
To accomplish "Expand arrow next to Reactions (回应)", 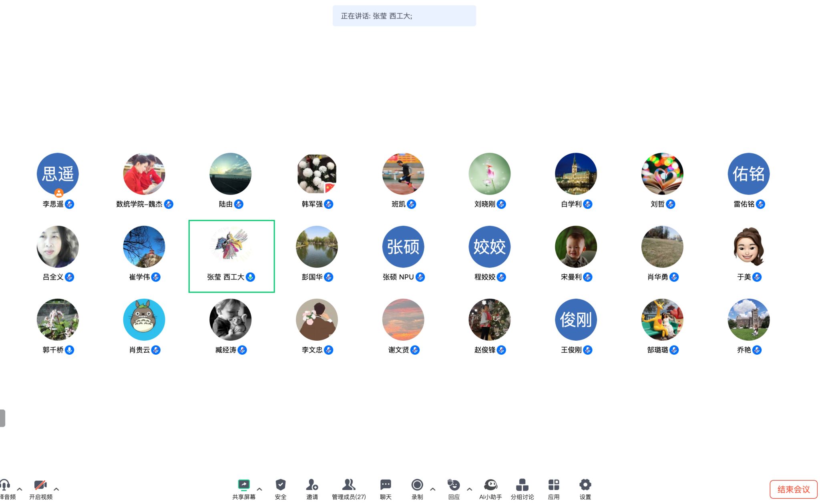I will point(470,489).
